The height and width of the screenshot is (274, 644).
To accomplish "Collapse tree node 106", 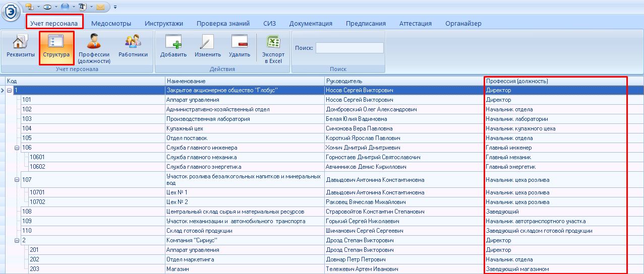I will (x=17, y=148).
